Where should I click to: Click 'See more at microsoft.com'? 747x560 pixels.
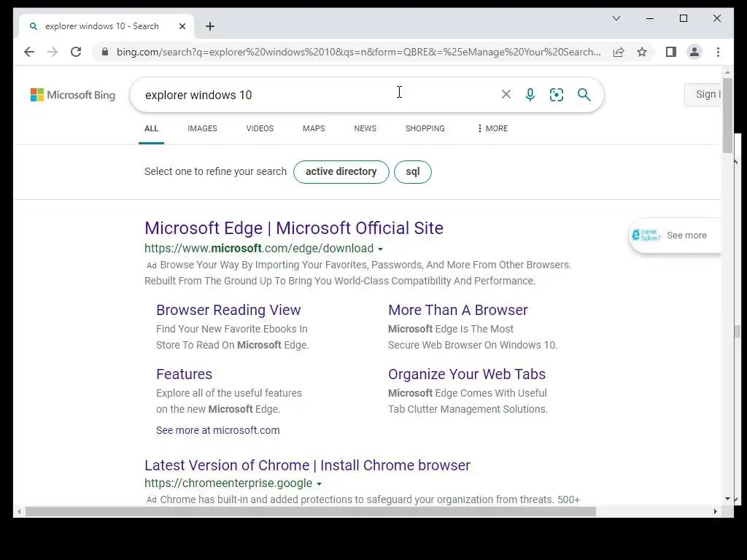pyautogui.click(x=217, y=430)
